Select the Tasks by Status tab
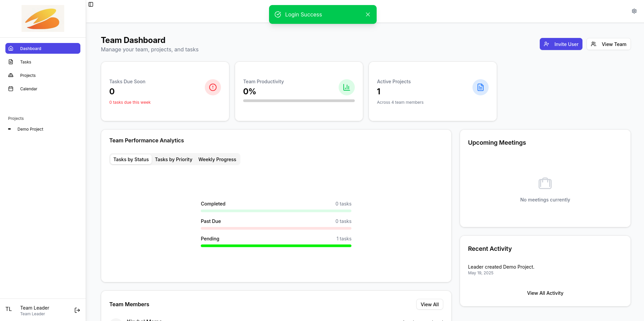This screenshot has width=644, height=321. click(x=131, y=159)
